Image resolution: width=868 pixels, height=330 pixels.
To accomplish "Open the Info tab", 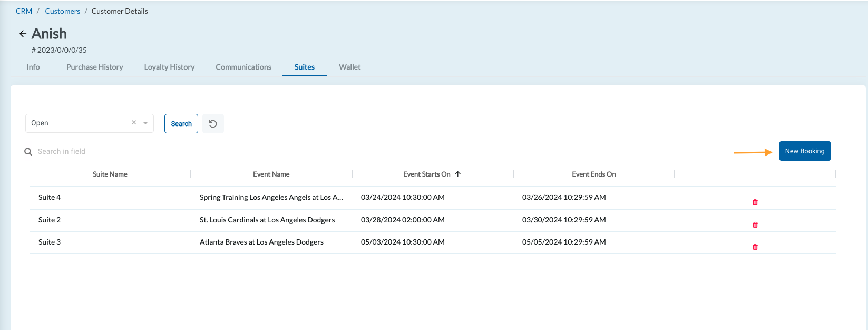I will pos(33,67).
